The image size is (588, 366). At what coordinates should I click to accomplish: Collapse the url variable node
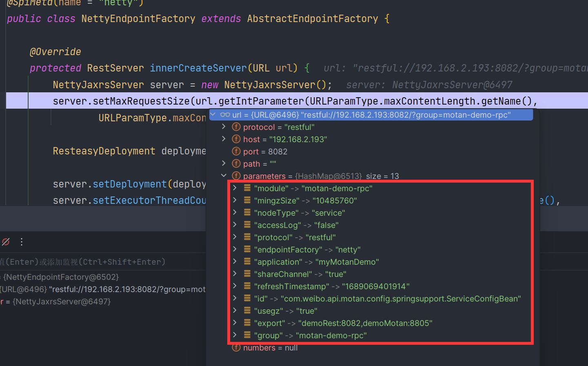[212, 115]
